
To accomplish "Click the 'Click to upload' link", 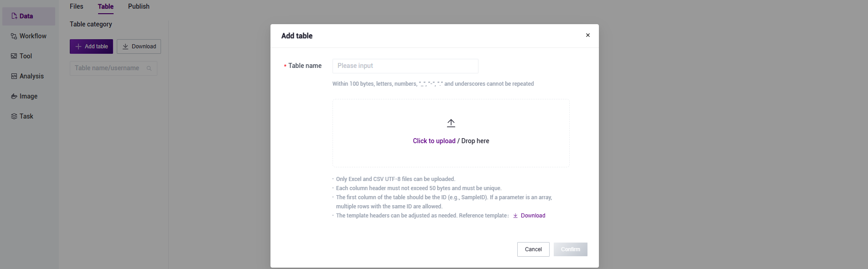I will 434,141.
